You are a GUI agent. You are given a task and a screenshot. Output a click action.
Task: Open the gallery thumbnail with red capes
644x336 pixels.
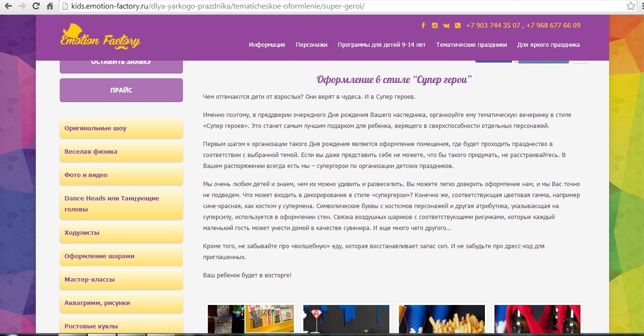point(537,319)
